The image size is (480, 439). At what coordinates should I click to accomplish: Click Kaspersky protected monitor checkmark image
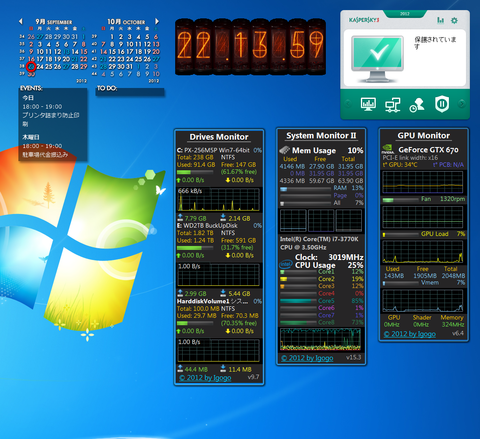coord(377,58)
